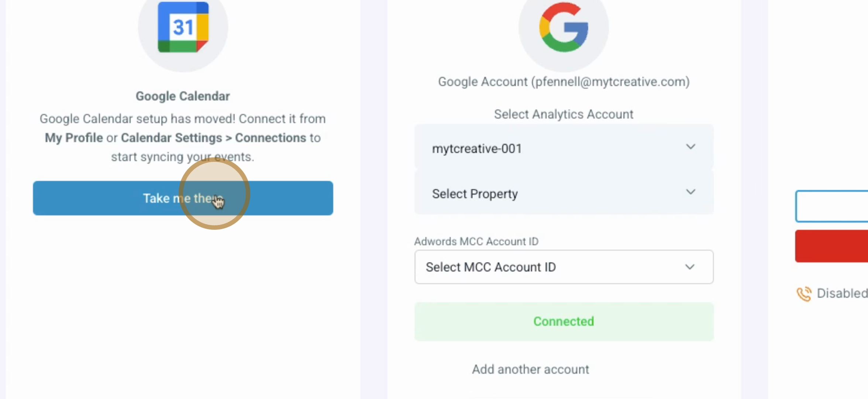This screenshot has width=868, height=399.
Task: Click the green Connected button
Action: pyautogui.click(x=564, y=321)
